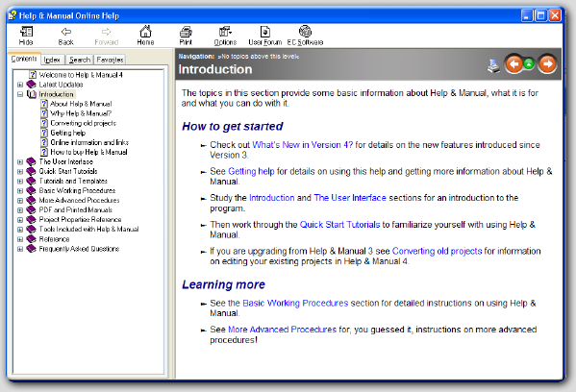Screen dimensions: 576x392
Task: Open Why Help & Manual? topic
Action: coord(81,113)
